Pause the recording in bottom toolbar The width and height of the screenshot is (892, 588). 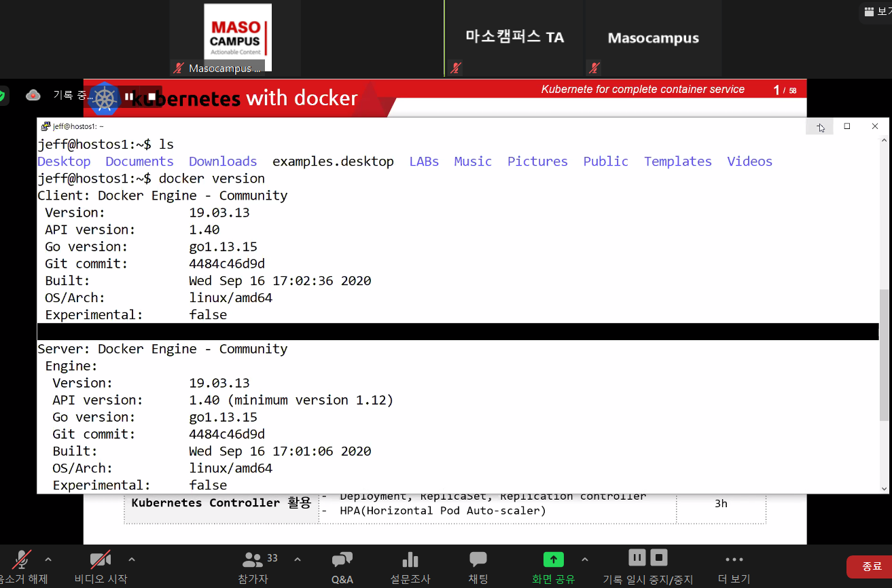[x=637, y=557]
